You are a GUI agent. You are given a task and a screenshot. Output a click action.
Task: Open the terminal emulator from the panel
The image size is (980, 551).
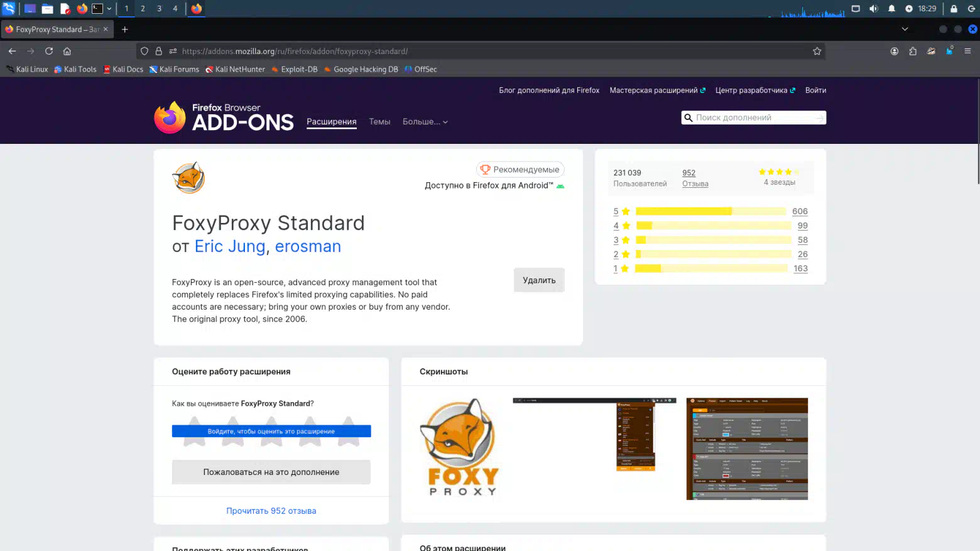97,8
